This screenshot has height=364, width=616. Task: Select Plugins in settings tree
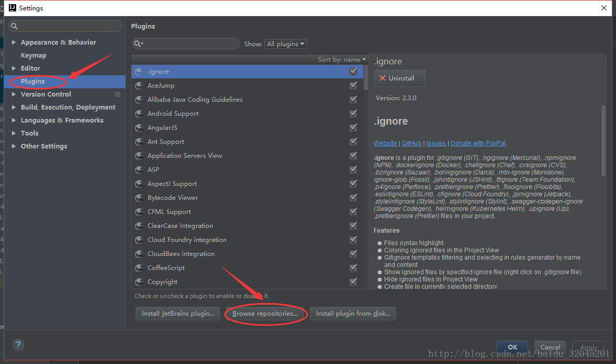coord(33,81)
